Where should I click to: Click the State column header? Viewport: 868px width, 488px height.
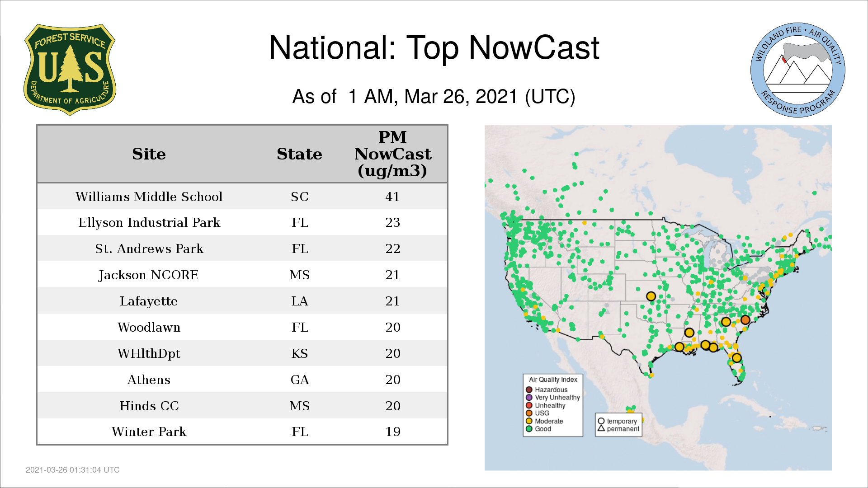pos(299,154)
